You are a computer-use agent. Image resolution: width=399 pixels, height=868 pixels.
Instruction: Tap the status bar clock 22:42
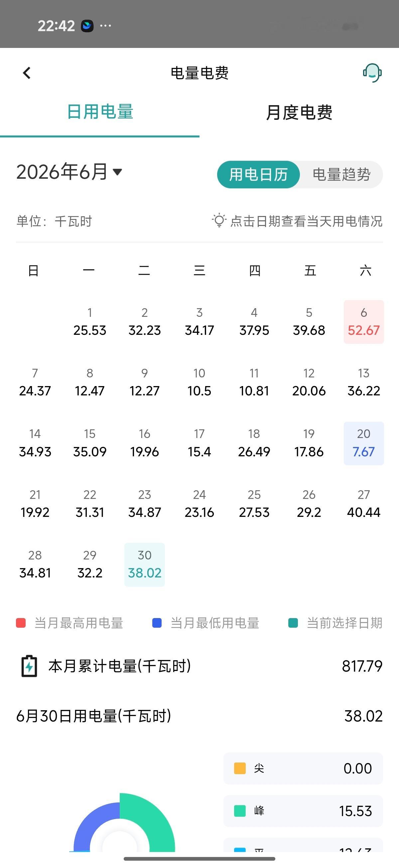coord(56,26)
